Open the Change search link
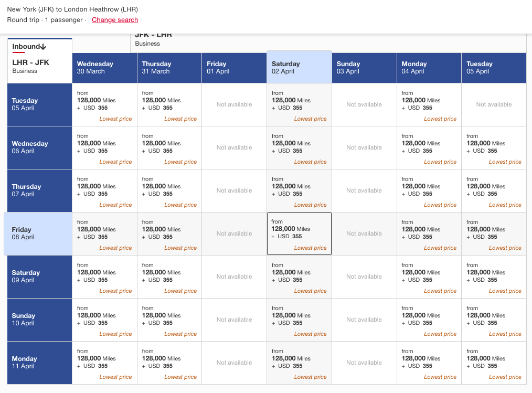The width and height of the screenshot is (532, 393). (114, 20)
